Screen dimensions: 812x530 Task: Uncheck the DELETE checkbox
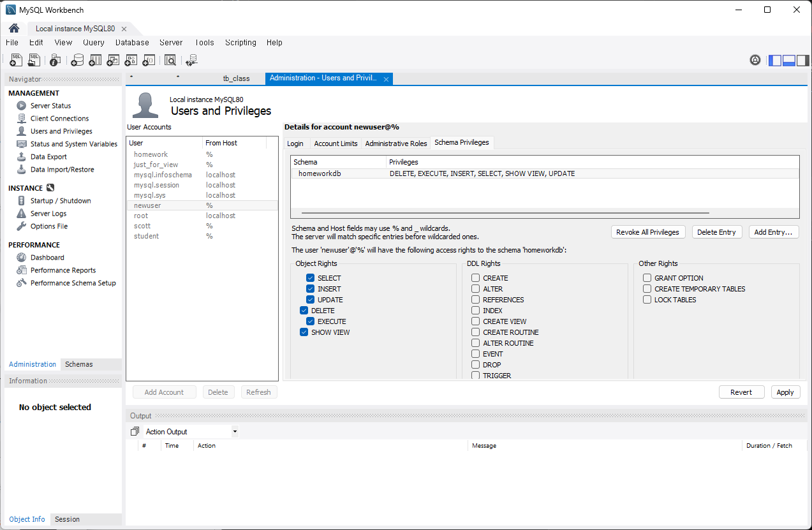(x=304, y=311)
